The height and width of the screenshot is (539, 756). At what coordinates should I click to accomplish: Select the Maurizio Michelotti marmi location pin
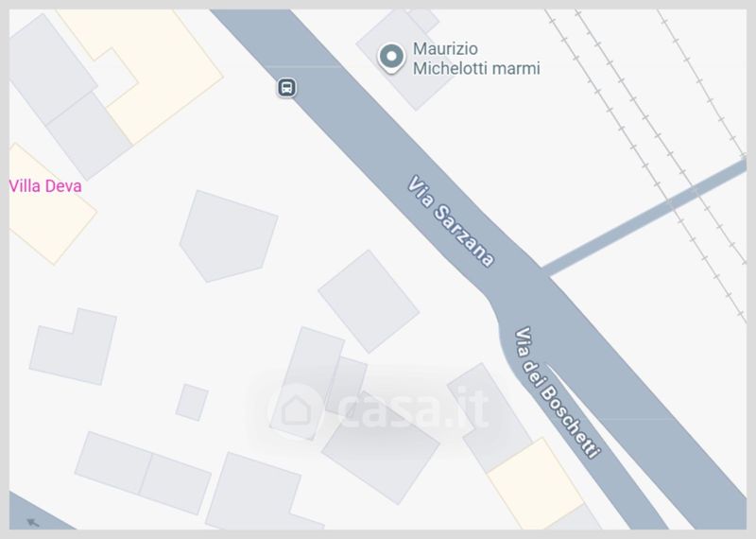coord(391,59)
